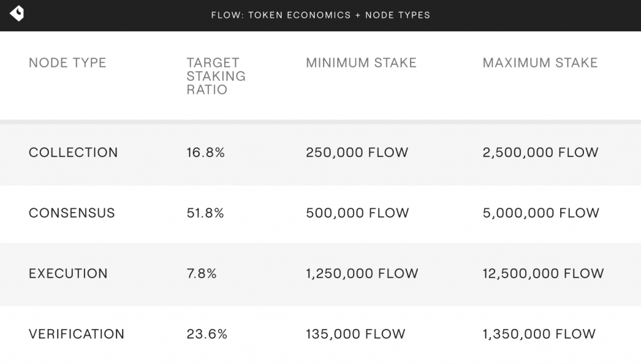Click the 2,500,000 FLOW maximum stake cell
This screenshot has width=641, height=364.
pos(540,153)
